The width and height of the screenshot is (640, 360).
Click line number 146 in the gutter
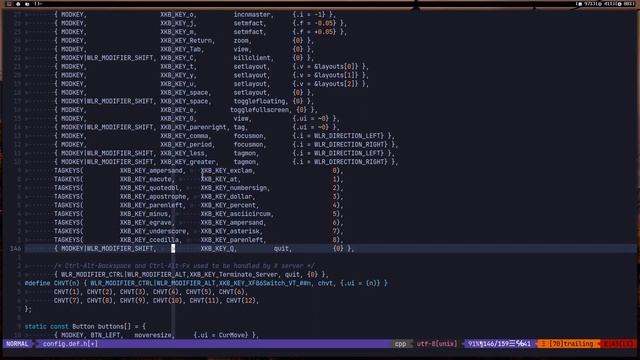[16, 249]
